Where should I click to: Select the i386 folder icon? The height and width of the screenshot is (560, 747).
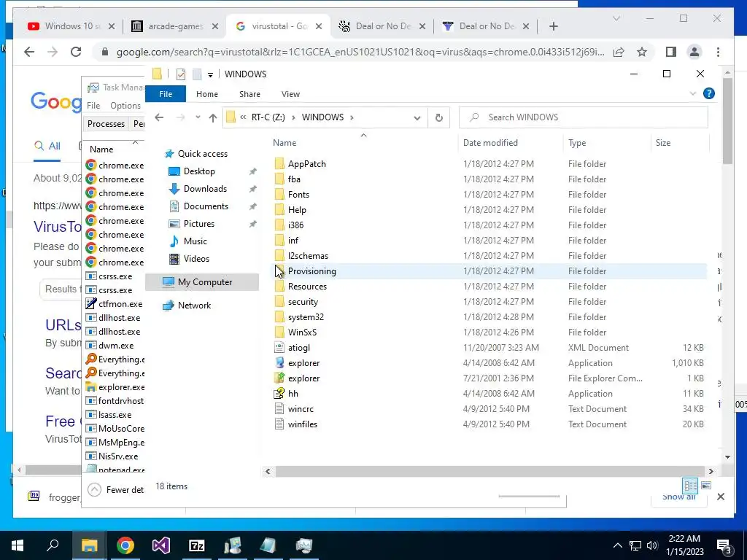point(279,225)
